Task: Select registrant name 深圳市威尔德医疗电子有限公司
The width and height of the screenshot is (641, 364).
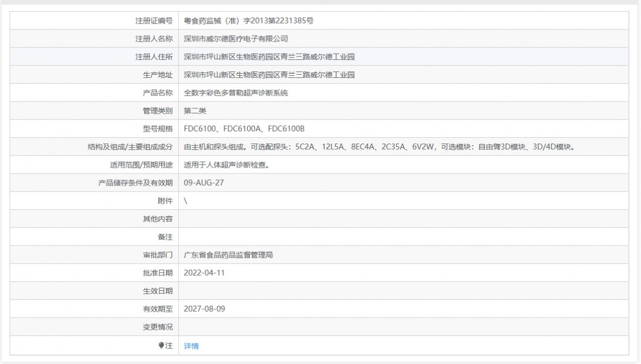Action: (236, 39)
